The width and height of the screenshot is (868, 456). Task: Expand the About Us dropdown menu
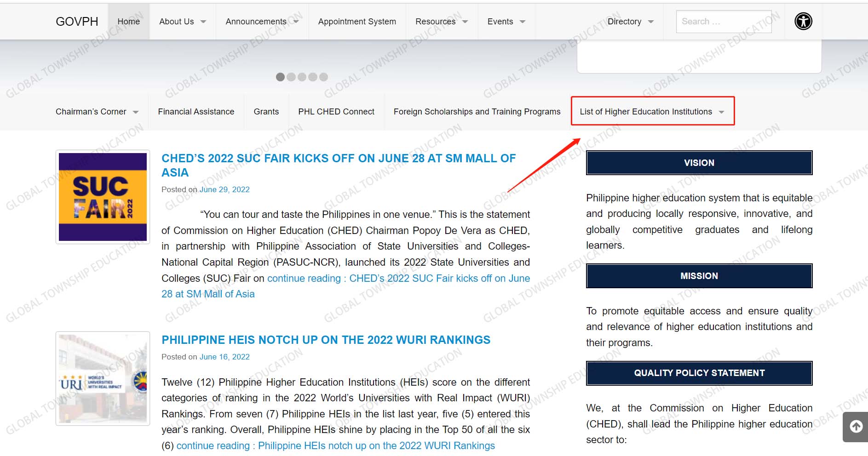(x=182, y=22)
